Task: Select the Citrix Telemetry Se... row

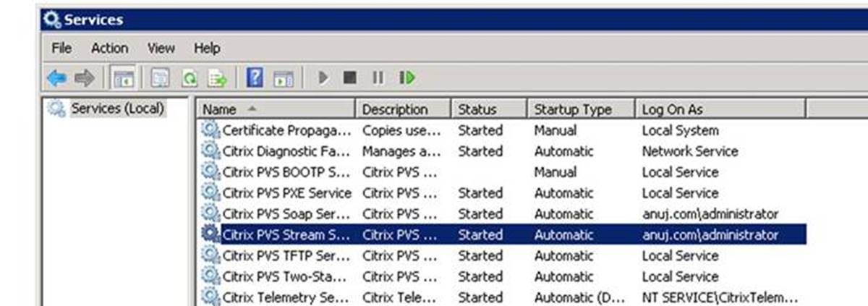Action: pyautogui.click(x=502, y=297)
